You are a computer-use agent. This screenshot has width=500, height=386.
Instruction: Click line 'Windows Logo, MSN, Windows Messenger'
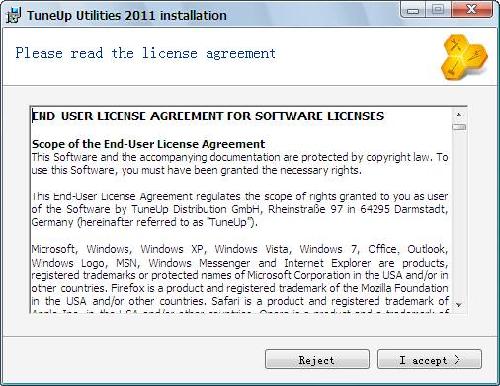240,263
